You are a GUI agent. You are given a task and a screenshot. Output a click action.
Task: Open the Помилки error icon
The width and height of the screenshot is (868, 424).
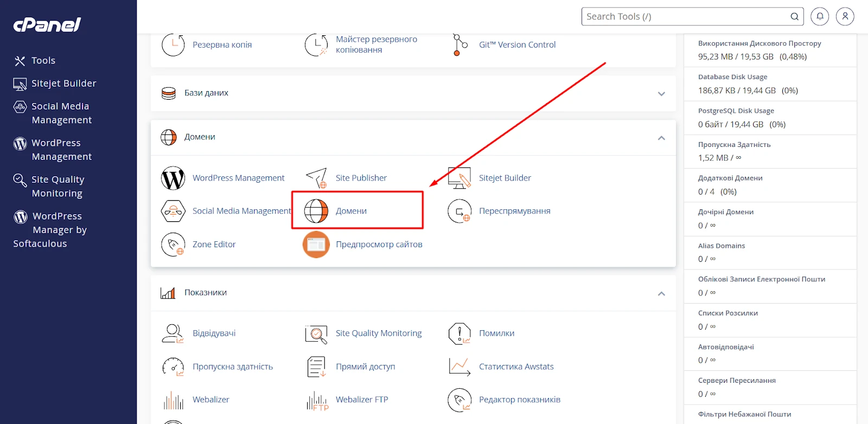pyautogui.click(x=459, y=333)
